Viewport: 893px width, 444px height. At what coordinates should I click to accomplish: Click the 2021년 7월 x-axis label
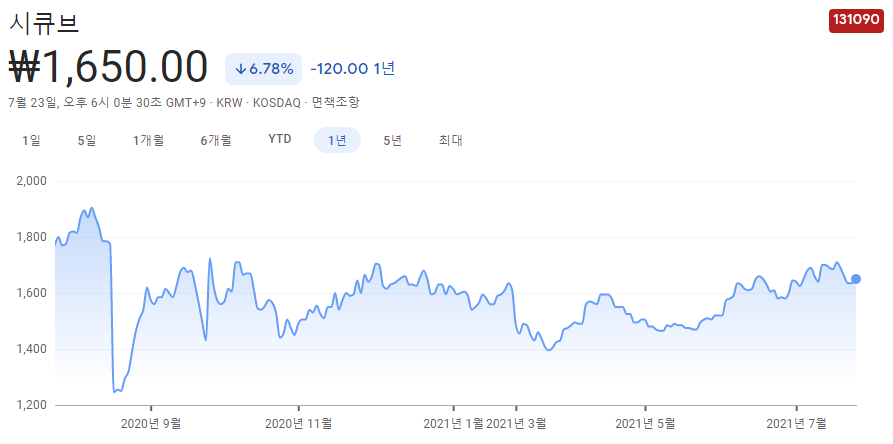point(796,424)
